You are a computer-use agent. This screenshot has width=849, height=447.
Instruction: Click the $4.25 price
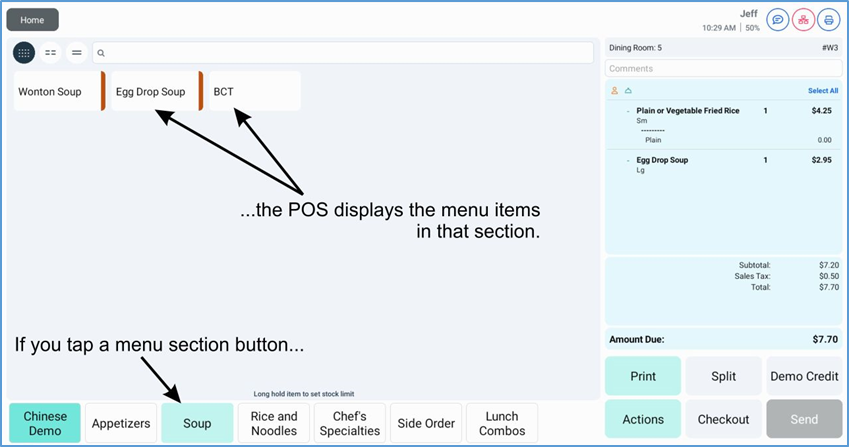point(821,110)
